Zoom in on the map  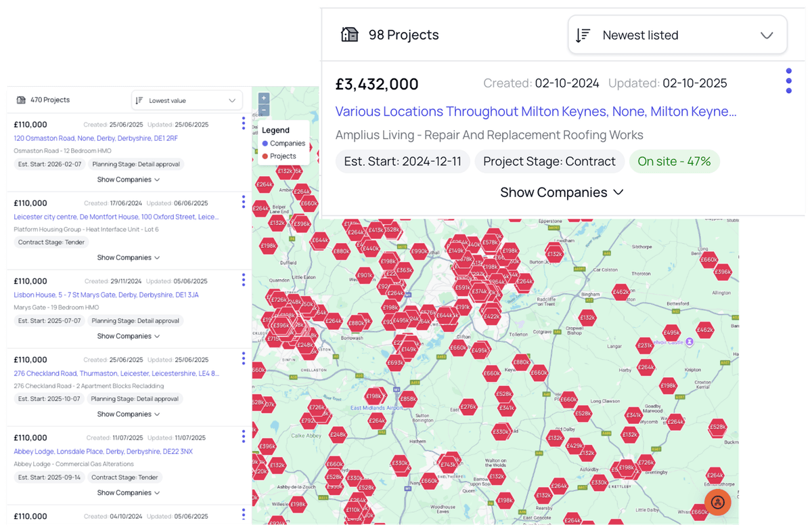(264, 98)
